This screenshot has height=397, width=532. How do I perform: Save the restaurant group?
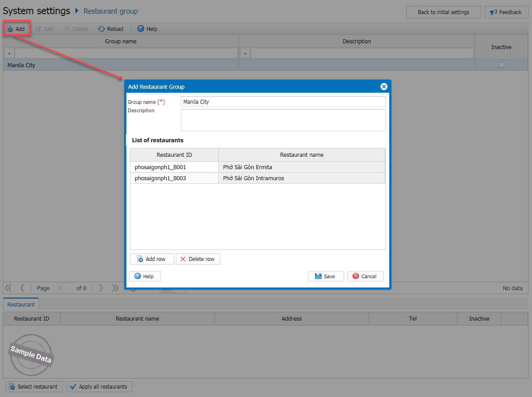tap(325, 276)
